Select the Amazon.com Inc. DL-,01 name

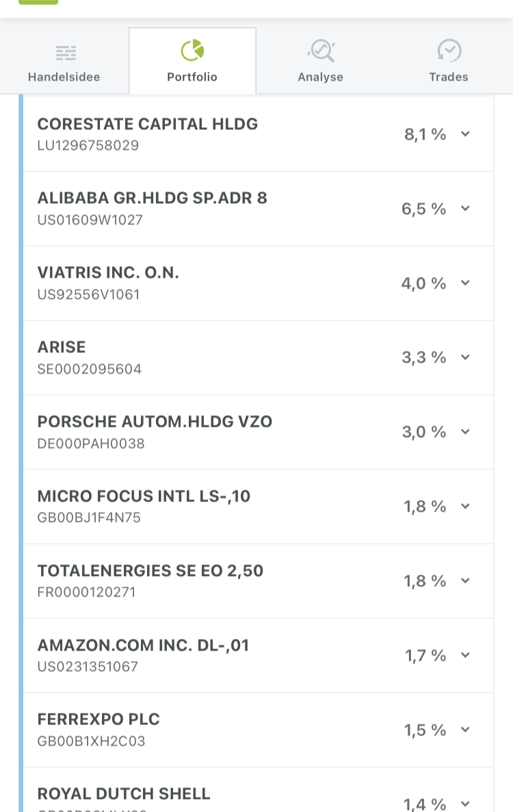143,645
